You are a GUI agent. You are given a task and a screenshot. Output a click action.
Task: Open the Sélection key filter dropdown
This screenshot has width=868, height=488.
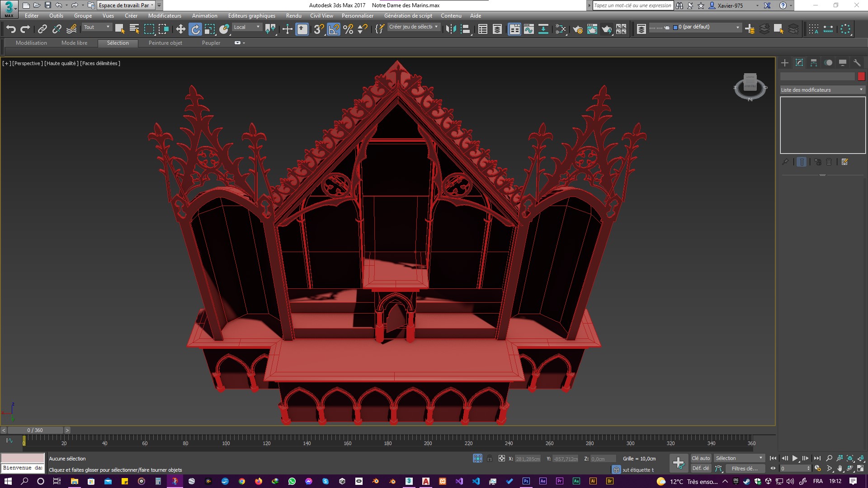[x=739, y=458]
